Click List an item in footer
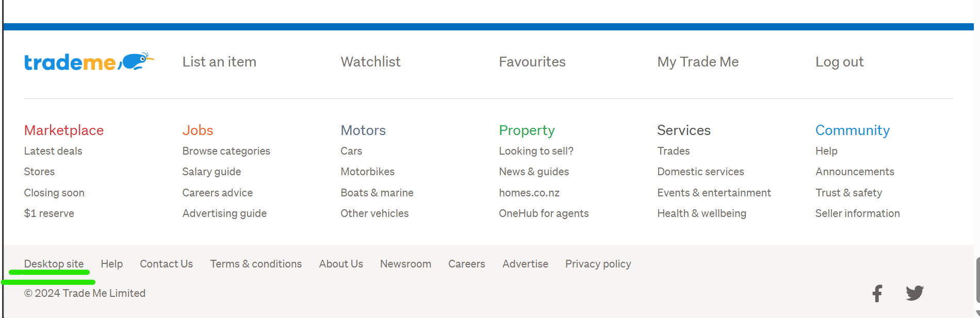Viewport: 980px width, 318px height. click(219, 62)
